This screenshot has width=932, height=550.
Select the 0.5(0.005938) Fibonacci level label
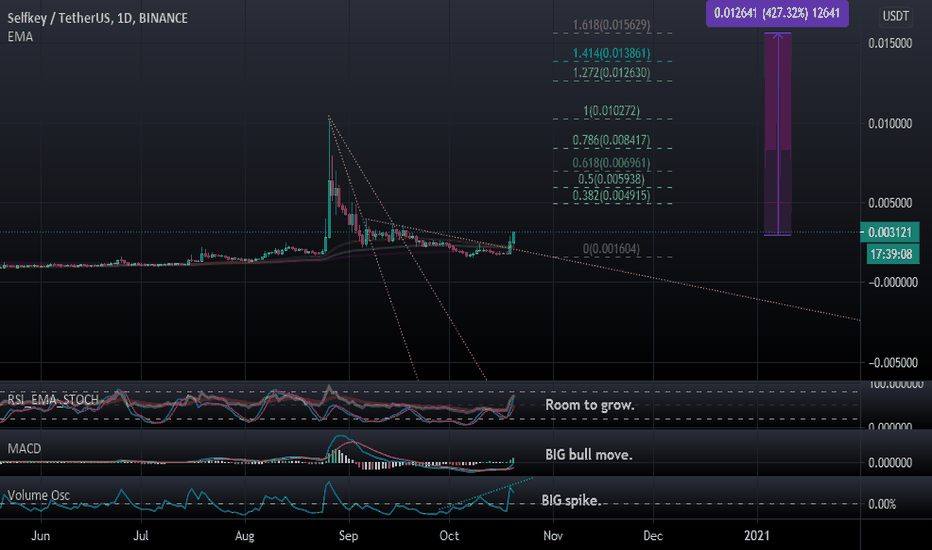(611, 179)
